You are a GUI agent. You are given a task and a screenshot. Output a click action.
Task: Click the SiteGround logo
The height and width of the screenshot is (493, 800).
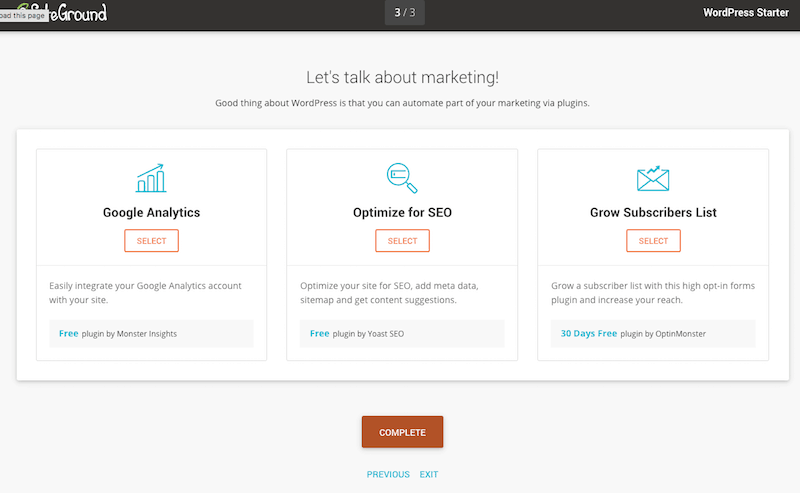pyautogui.click(x=62, y=12)
